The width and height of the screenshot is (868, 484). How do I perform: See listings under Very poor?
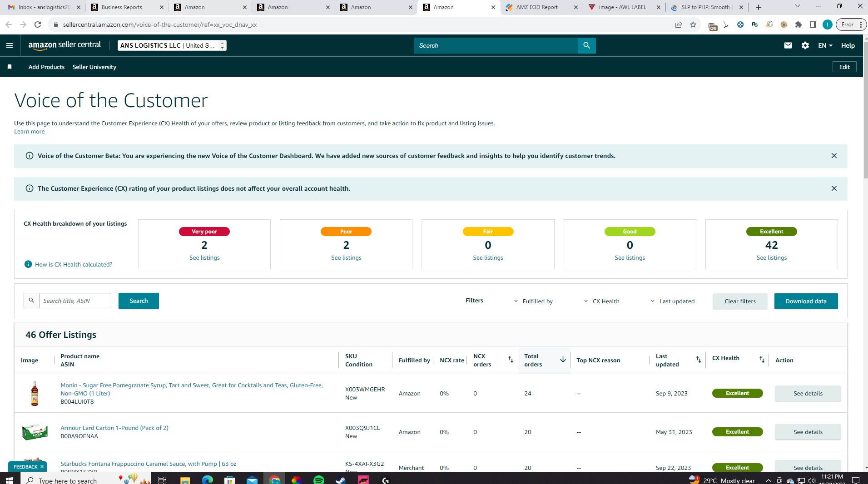click(204, 257)
